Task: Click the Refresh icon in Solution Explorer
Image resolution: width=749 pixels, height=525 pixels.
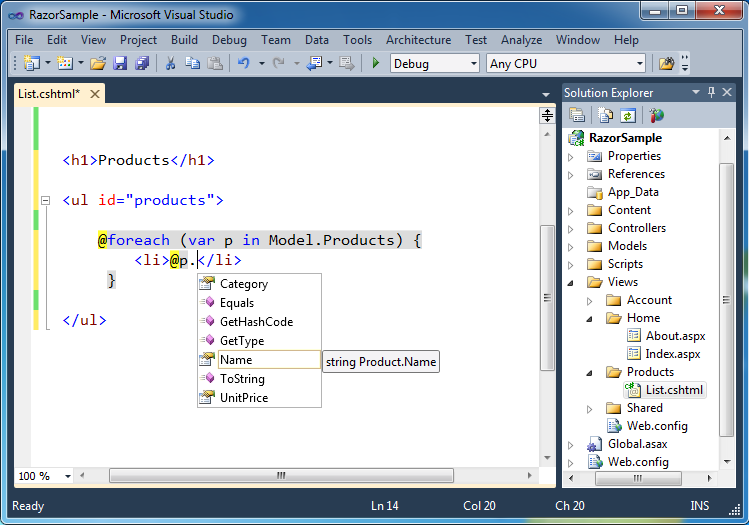Action: 628,115
